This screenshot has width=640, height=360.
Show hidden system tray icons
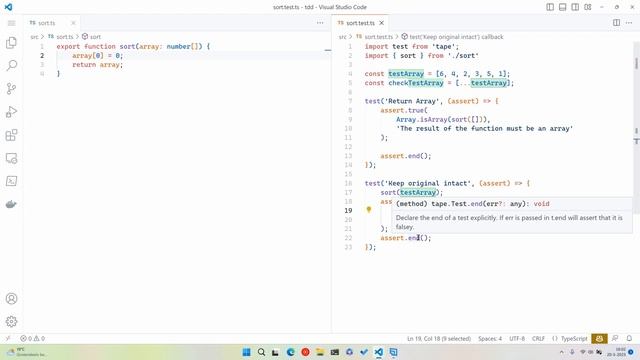pos(562,352)
